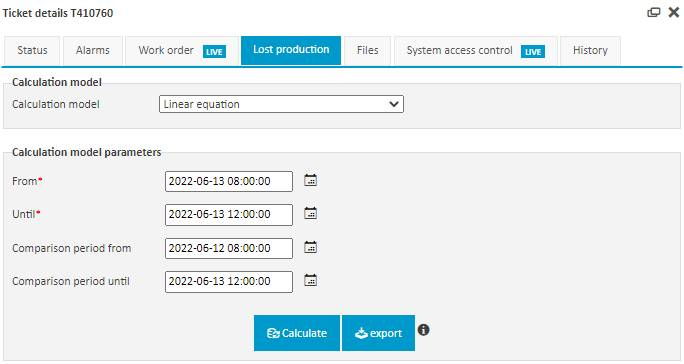Open System access control tab

click(x=475, y=51)
